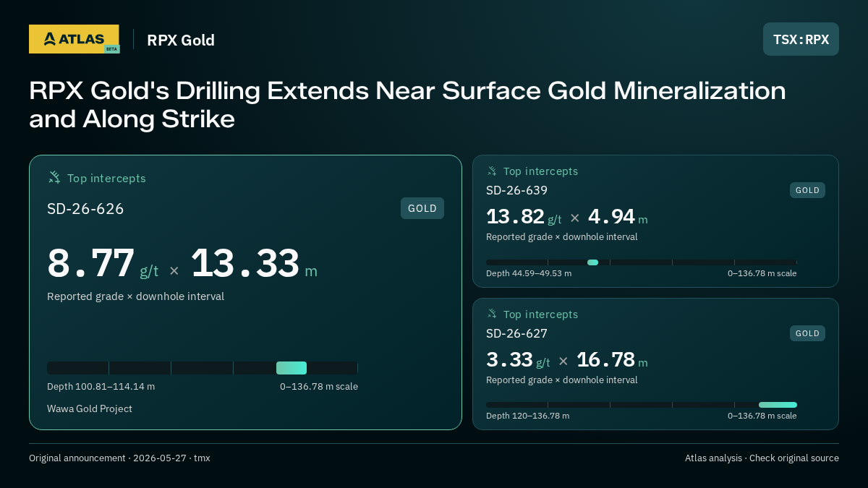Click 'Reported grade × downhole interval' under 8.77 g/t
Image resolution: width=868 pixels, height=488 pixels.
tap(135, 296)
